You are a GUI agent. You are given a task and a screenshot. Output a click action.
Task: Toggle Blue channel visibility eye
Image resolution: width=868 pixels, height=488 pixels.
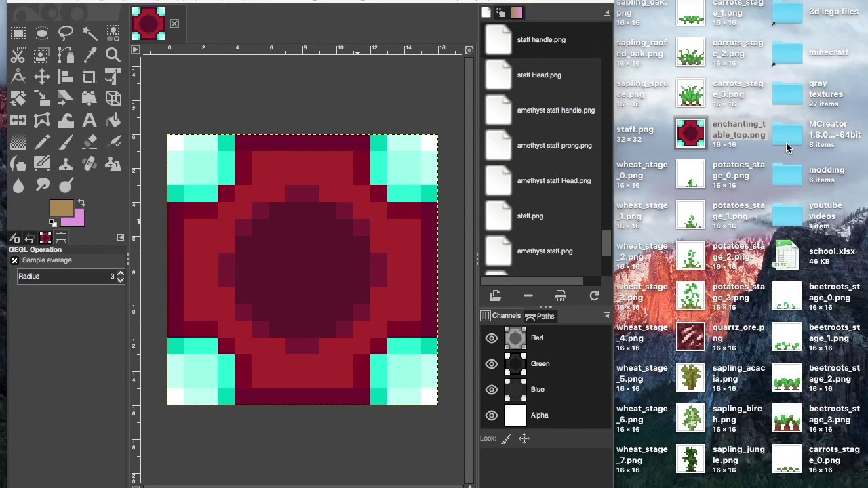coord(492,390)
